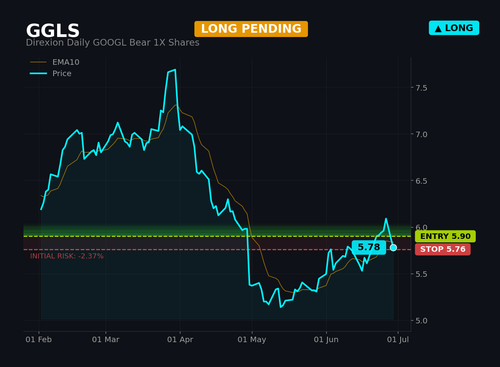Image resolution: width=500 pixels, height=367 pixels.
Task: Click the latest price dot marker
Action: coord(393,247)
